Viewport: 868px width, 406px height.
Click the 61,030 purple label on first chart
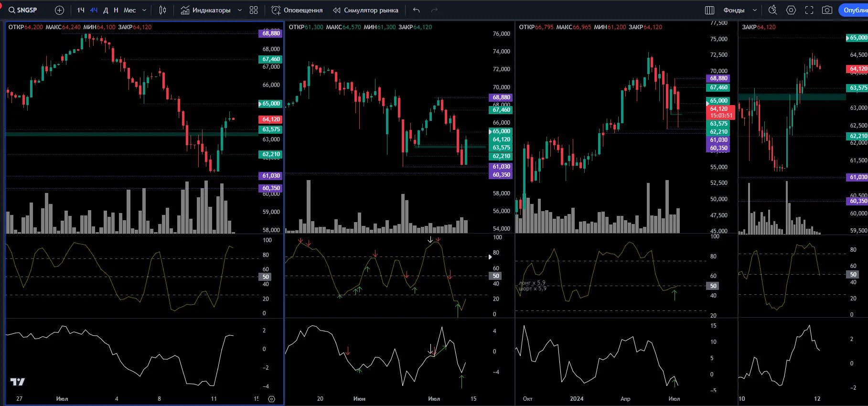[x=271, y=176]
